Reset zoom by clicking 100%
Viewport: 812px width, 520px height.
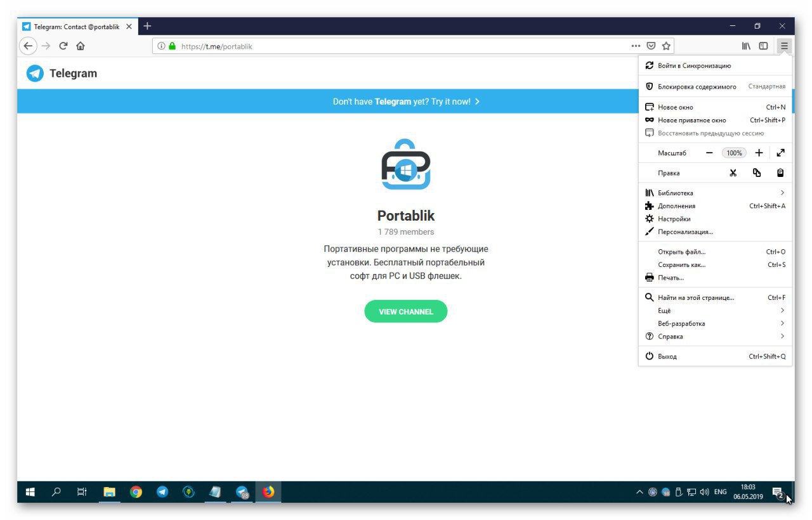click(x=734, y=153)
